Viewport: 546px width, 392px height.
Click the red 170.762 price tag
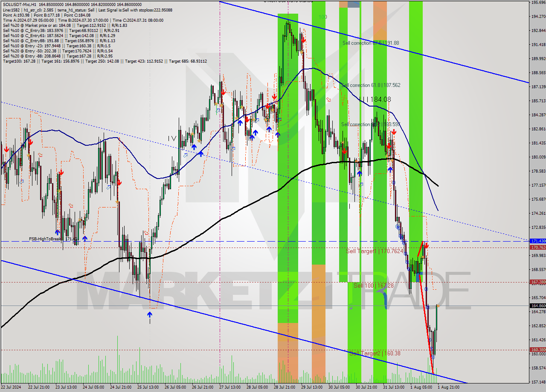click(x=537, y=248)
